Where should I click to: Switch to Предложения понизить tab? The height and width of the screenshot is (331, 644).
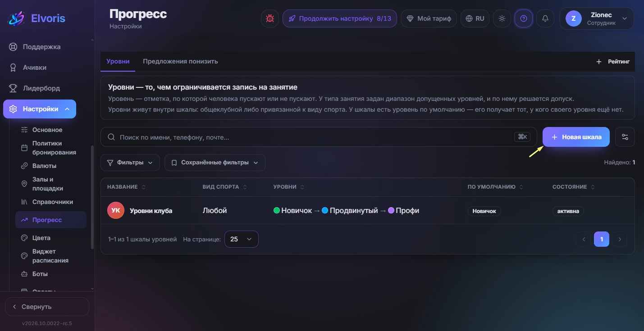pyautogui.click(x=180, y=62)
